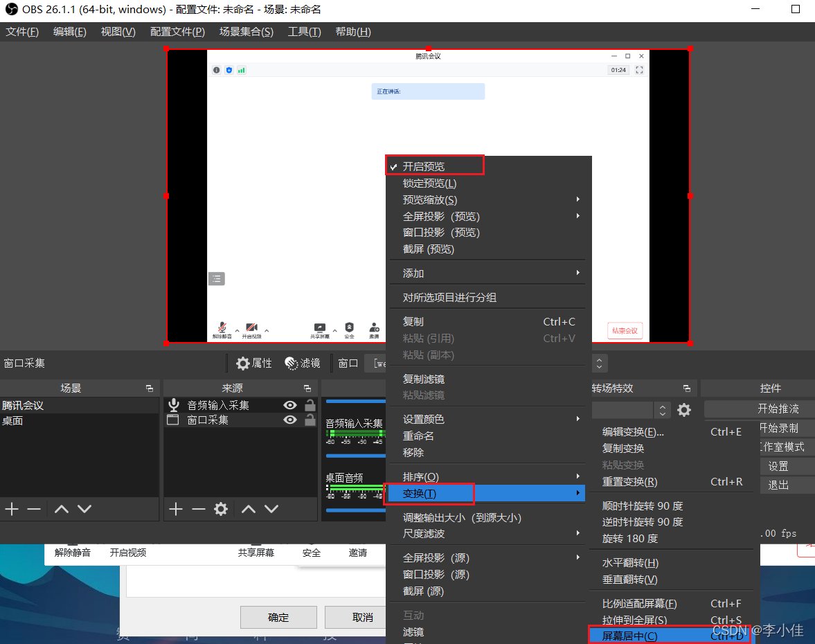Adjust 桌面音频 volume slider
Screen dimensions: 815x644
click(355, 510)
